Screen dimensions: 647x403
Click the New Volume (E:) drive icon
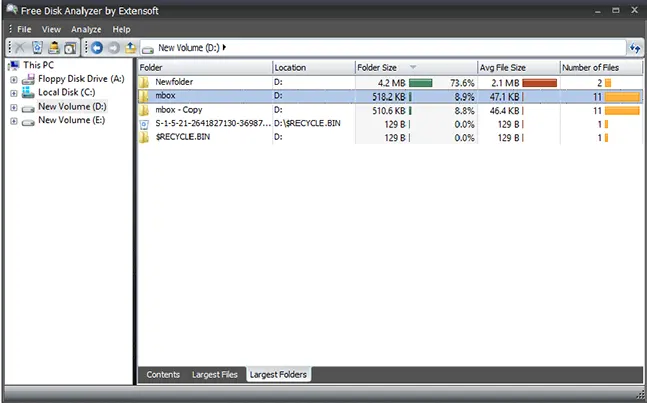tap(28, 122)
